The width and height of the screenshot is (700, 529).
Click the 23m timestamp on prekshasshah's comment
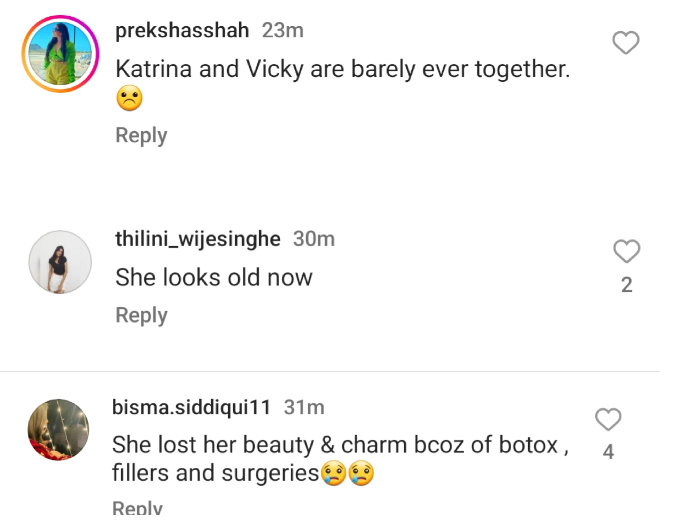[x=282, y=31]
